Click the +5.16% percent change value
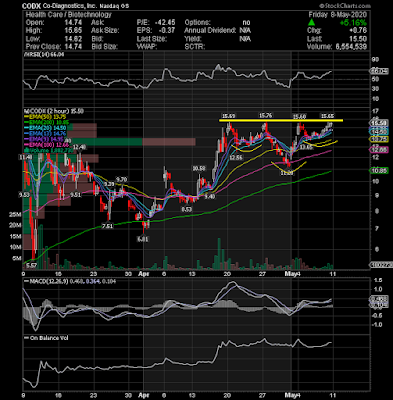393x400 pixels. [x=353, y=23]
